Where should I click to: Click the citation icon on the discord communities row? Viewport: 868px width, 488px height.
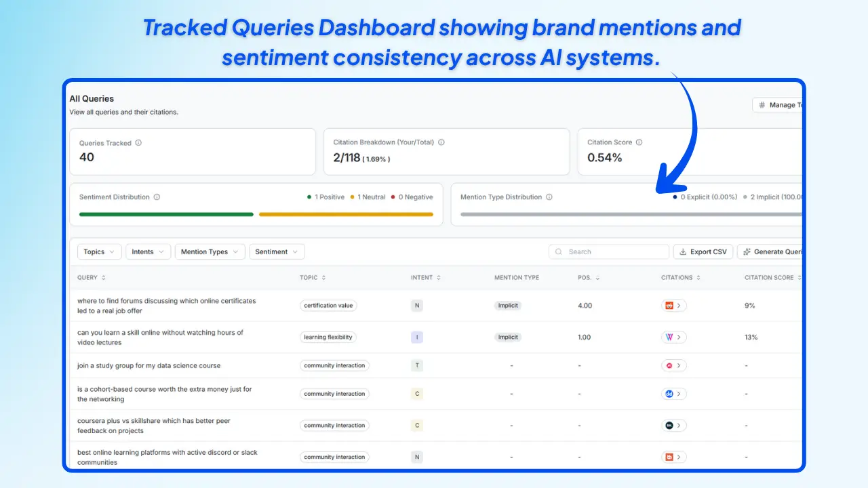[673, 456]
